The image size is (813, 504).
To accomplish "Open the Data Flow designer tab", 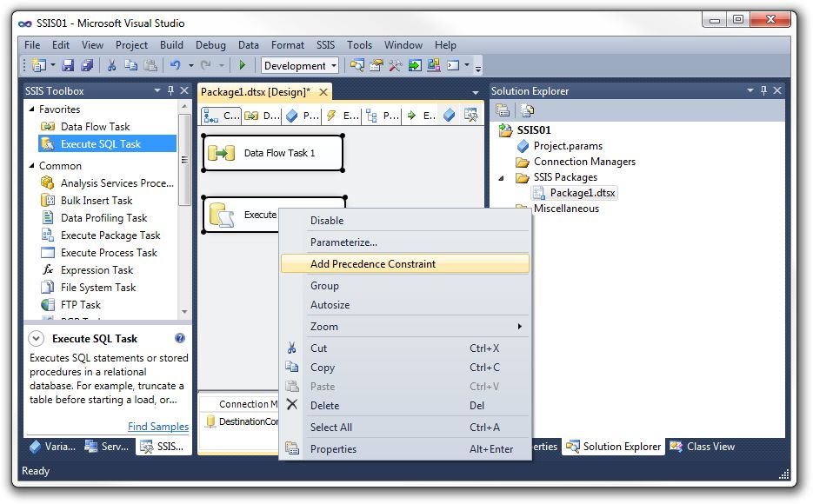I will click(263, 116).
